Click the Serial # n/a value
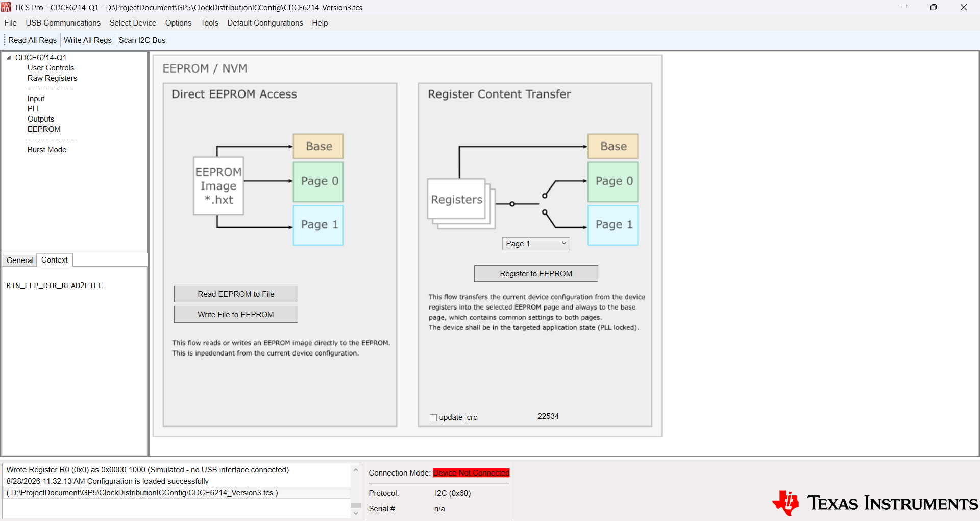 coord(439,509)
